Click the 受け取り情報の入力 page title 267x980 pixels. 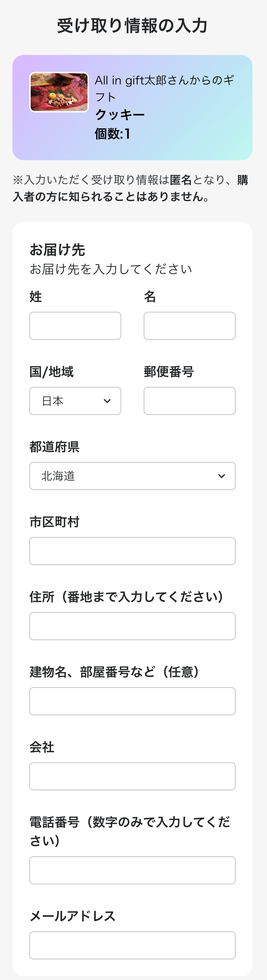[x=132, y=26]
